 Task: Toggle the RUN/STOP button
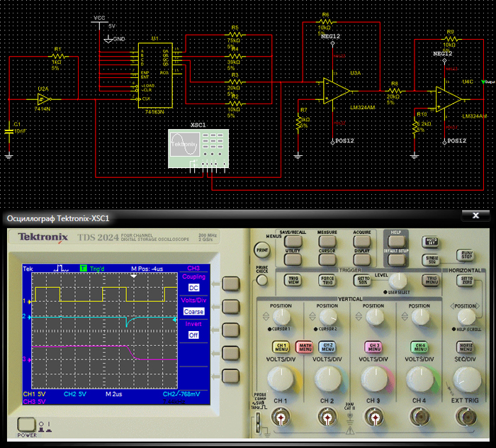(466, 255)
